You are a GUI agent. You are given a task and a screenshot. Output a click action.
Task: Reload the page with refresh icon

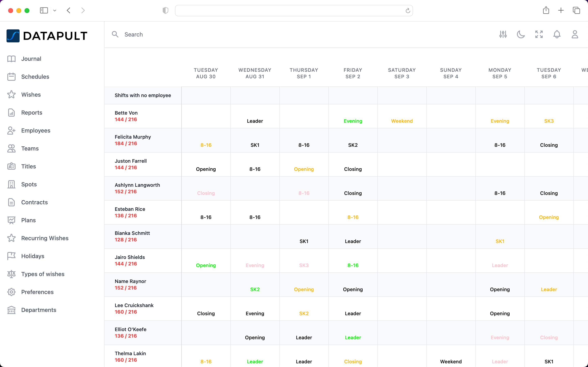[408, 11]
